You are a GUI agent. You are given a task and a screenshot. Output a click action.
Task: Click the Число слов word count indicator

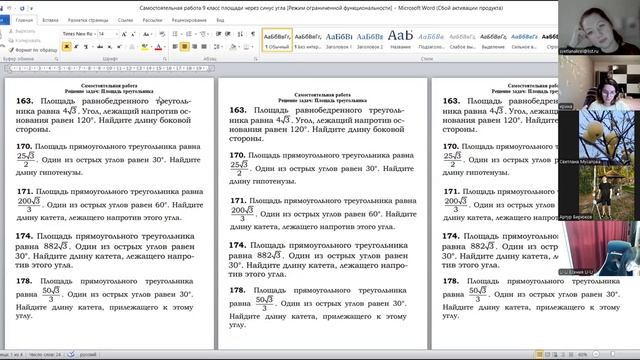click(45, 355)
